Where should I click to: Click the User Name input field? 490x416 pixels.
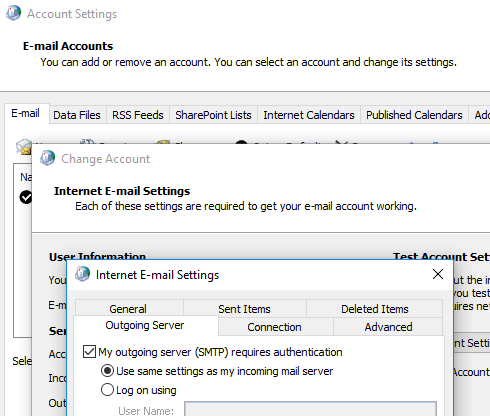point(310,409)
